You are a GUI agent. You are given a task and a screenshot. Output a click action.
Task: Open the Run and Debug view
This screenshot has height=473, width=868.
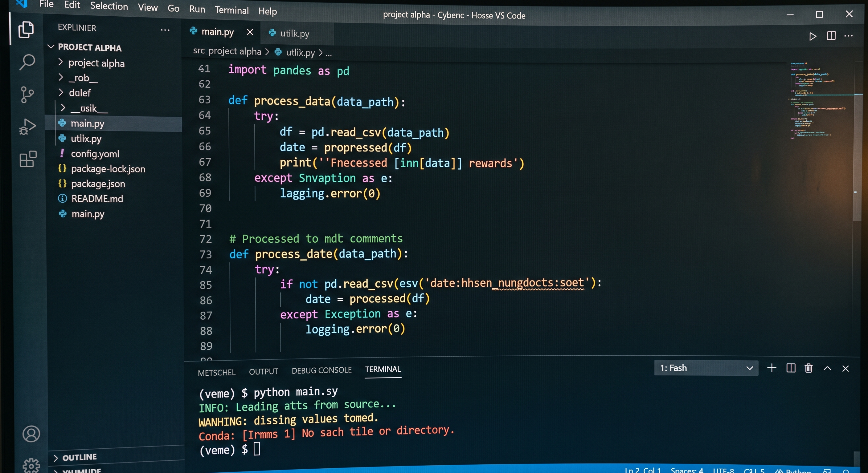point(27,127)
